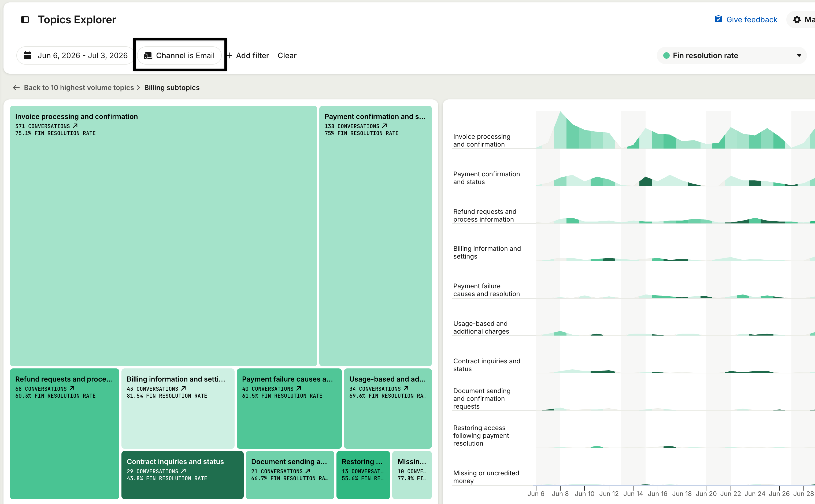The width and height of the screenshot is (815, 504).
Task: Open Payment failure 40 conversations arrow
Action: [x=299, y=389]
